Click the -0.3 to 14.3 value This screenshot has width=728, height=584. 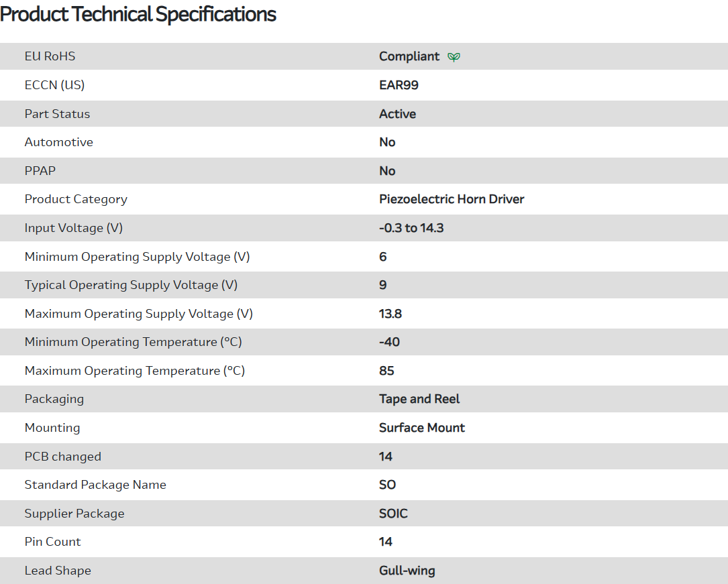click(411, 228)
